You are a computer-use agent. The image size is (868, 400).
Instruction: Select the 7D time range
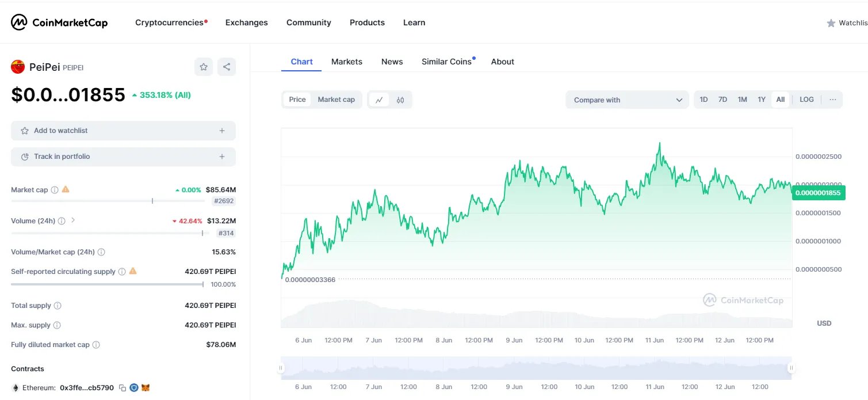click(x=722, y=100)
